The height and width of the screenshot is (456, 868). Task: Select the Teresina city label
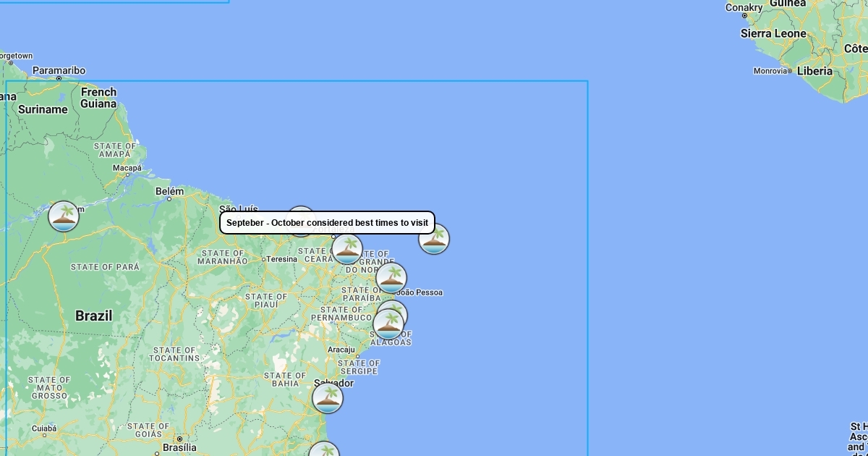pos(281,259)
